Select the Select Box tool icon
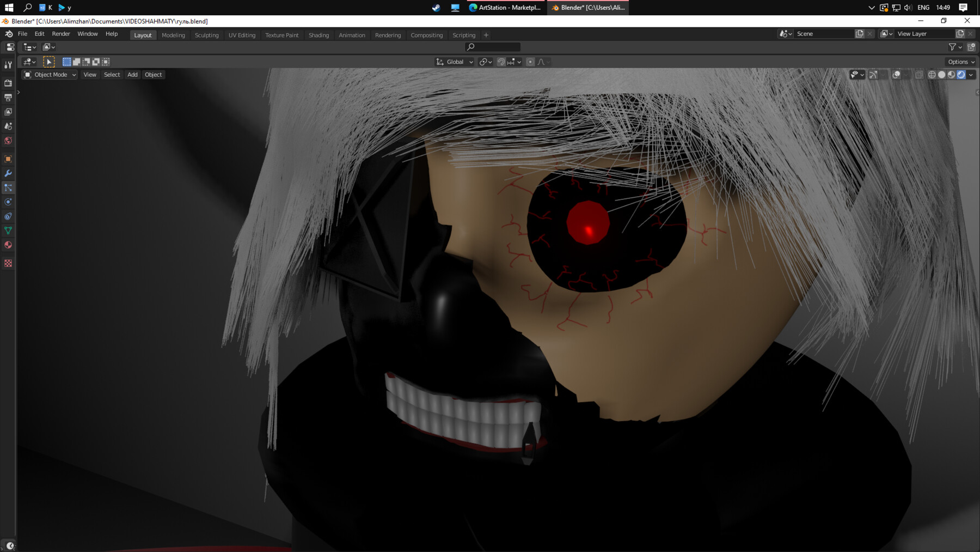The height and width of the screenshot is (552, 980). 49,62
